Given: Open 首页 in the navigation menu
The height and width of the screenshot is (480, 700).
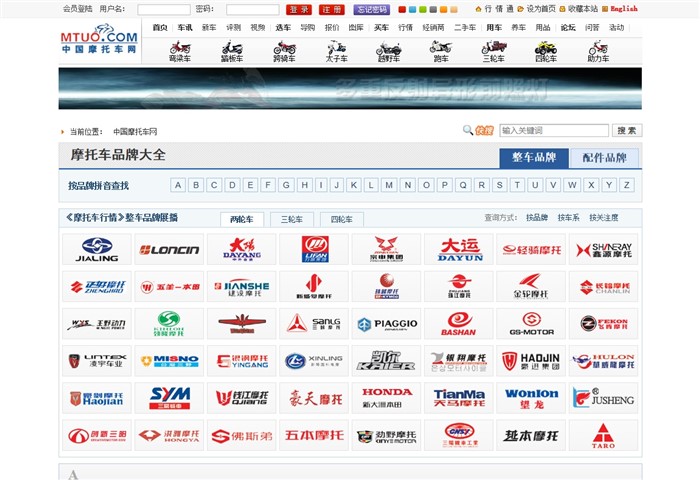Looking at the screenshot, I should [160, 28].
